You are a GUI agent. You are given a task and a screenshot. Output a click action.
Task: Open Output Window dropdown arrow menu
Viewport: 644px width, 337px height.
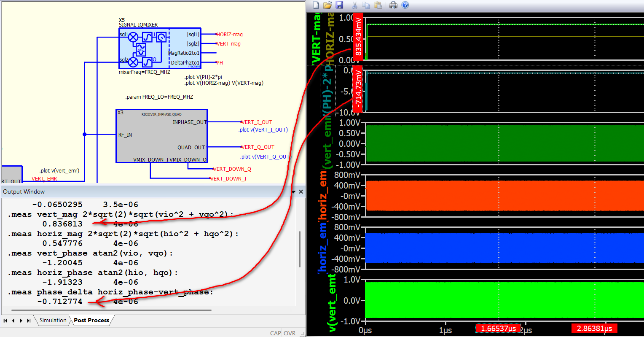point(294,192)
